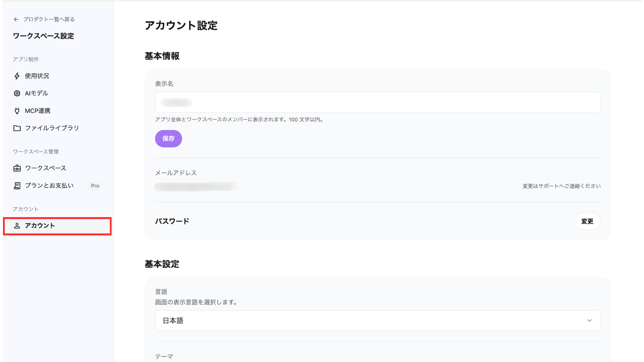The width and height of the screenshot is (644, 362).
Task: Click the ワークスペース設定 sidebar heading
Action: coord(44,36)
